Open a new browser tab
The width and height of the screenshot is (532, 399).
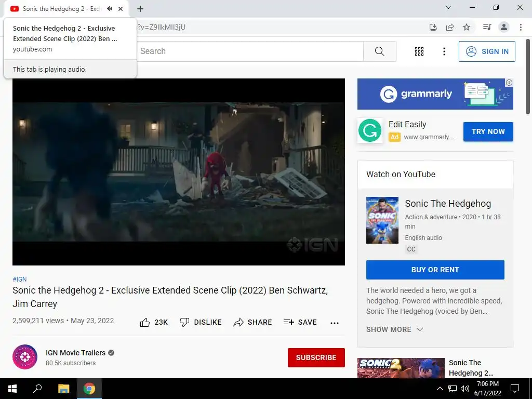[140, 9]
